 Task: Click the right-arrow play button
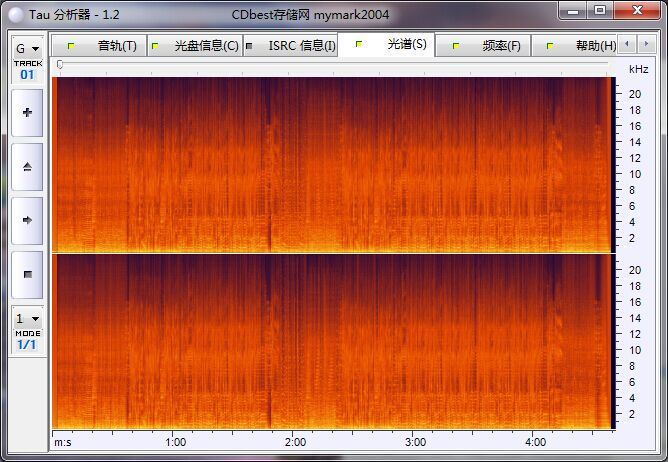click(27, 220)
